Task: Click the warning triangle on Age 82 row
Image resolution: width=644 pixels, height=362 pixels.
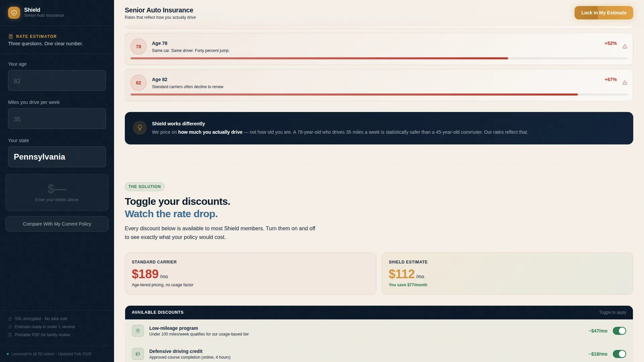Action: pyautogui.click(x=625, y=83)
